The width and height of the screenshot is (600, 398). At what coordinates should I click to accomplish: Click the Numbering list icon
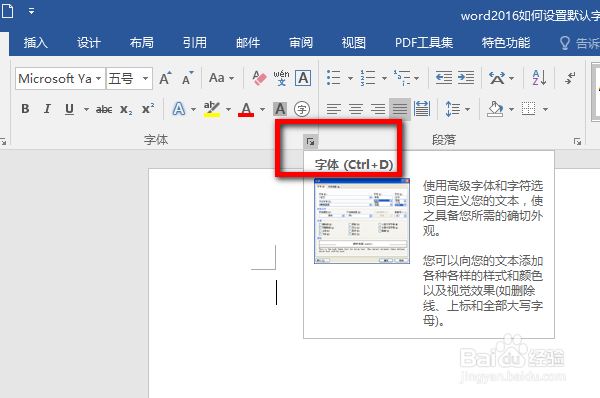coord(368,78)
